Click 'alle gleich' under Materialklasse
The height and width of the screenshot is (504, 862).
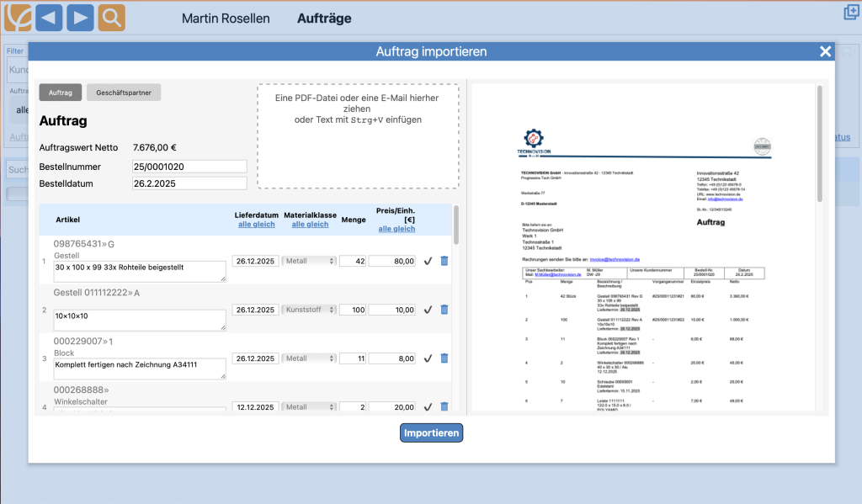[x=310, y=225]
